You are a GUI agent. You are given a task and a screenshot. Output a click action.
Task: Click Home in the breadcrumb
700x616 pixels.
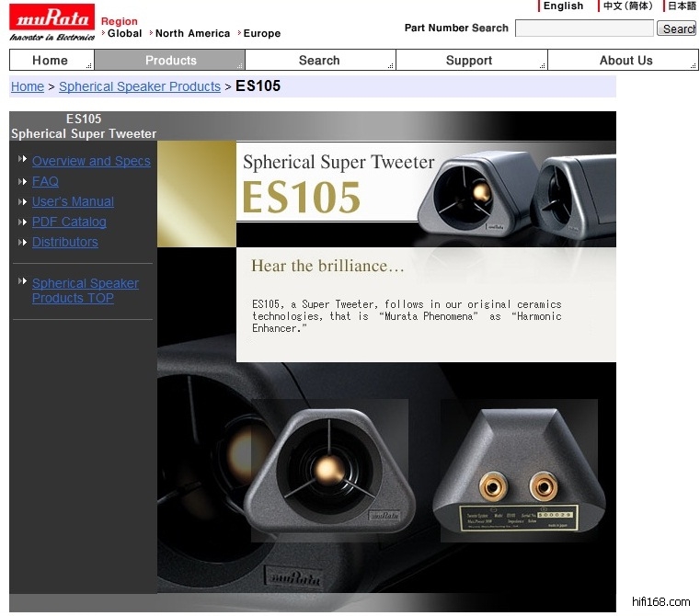(x=28, y=86)
